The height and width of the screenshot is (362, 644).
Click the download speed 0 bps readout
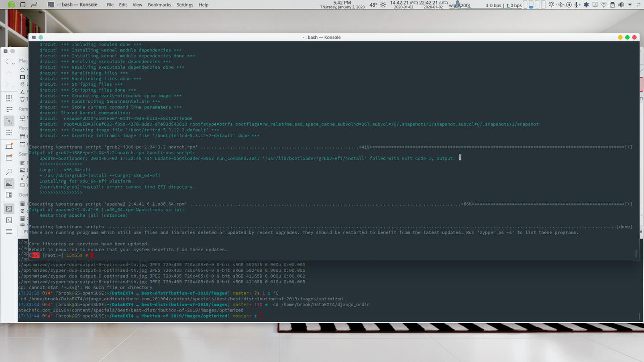click(x=494, y=5)
